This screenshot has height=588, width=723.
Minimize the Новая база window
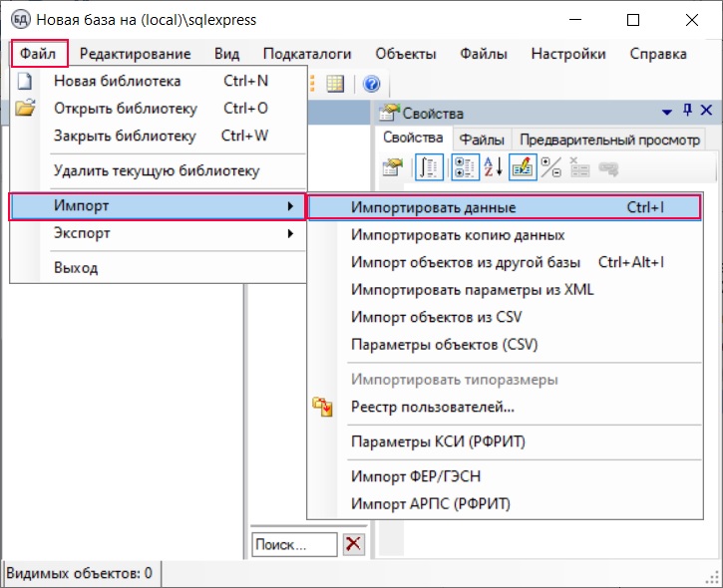point(575,19)
